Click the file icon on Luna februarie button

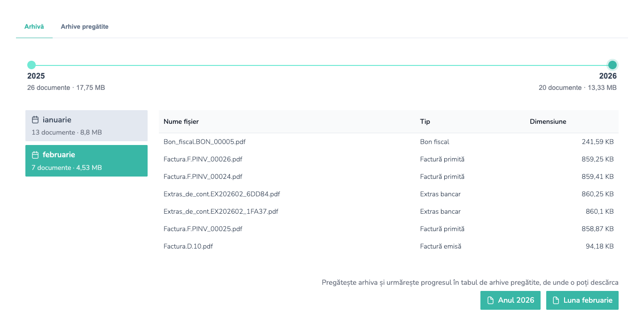(x=556, y=300)
